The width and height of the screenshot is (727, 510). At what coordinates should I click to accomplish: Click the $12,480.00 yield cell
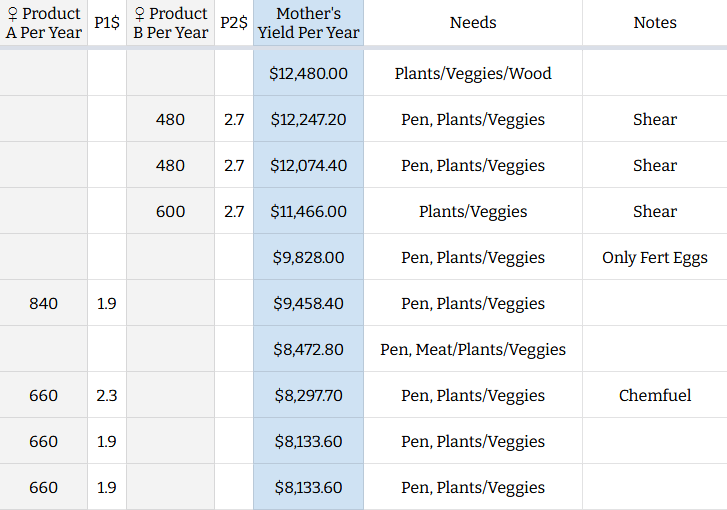click(308, 73)
